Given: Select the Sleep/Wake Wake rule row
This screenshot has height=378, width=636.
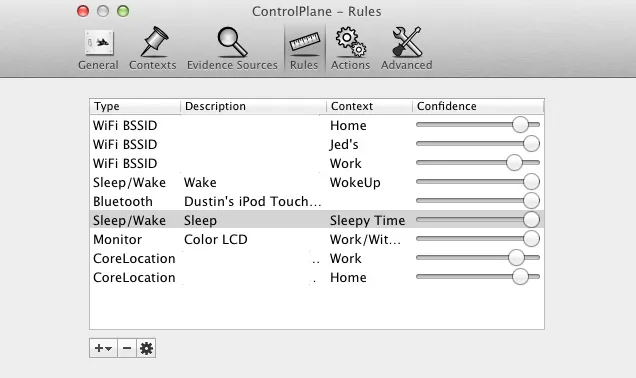Looking at the screenshot, I should [x=317, y=183].
